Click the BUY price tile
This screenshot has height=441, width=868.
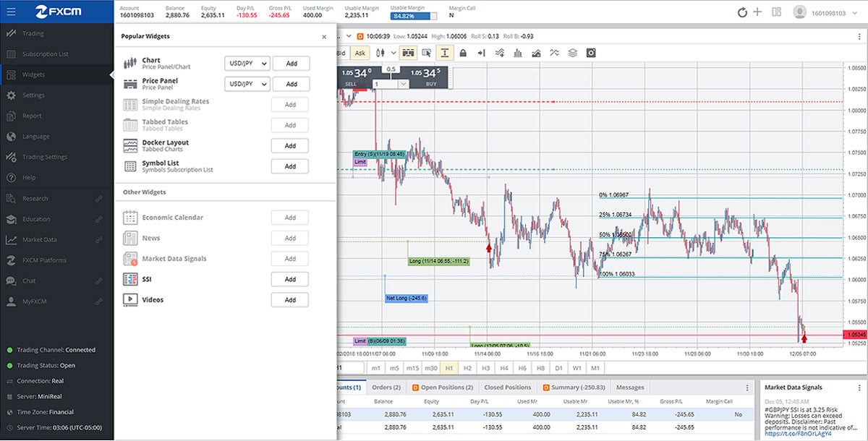coord(429,76)
